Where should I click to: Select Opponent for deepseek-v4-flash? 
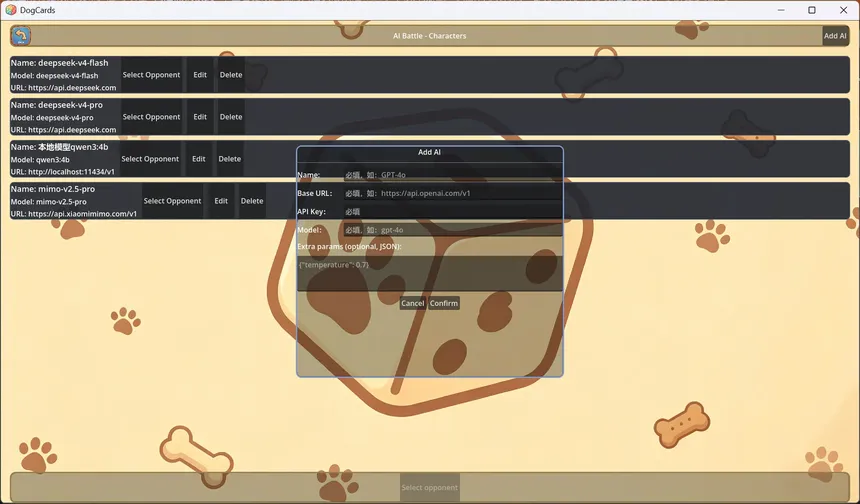point(151,75)
